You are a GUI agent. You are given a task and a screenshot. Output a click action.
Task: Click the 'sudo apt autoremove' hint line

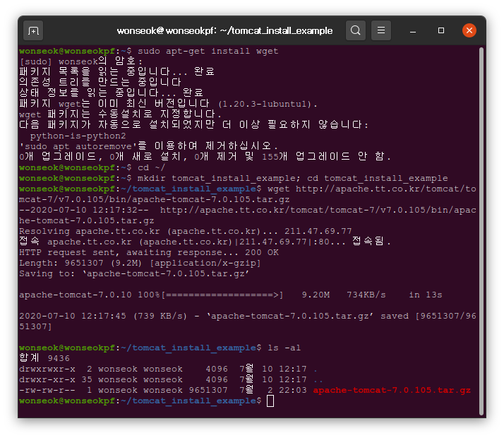[148, 146]
